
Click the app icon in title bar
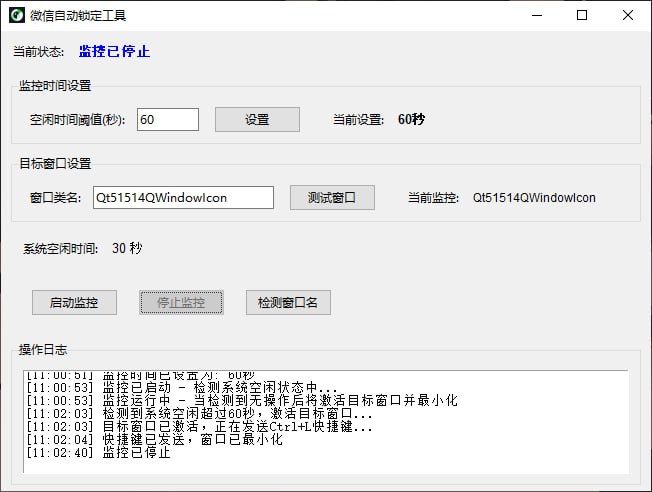click(x=17, y=15)
